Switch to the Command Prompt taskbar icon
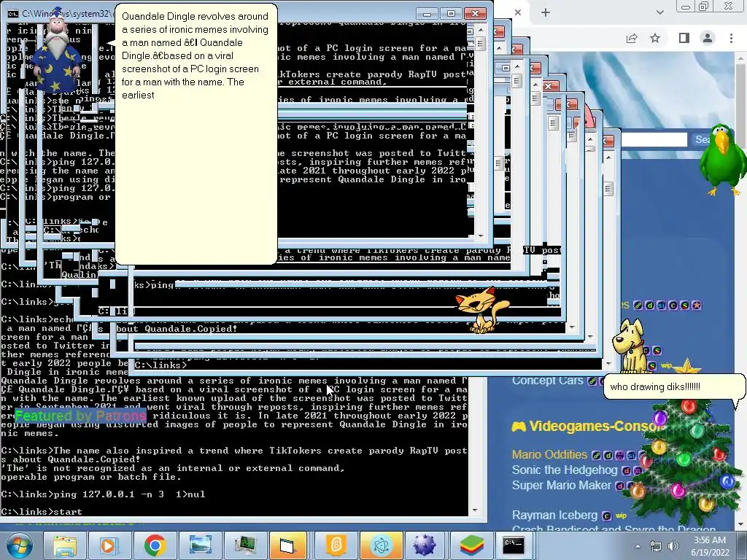Image resolution: width=747 pixels, height=560 pixels. 514,545
